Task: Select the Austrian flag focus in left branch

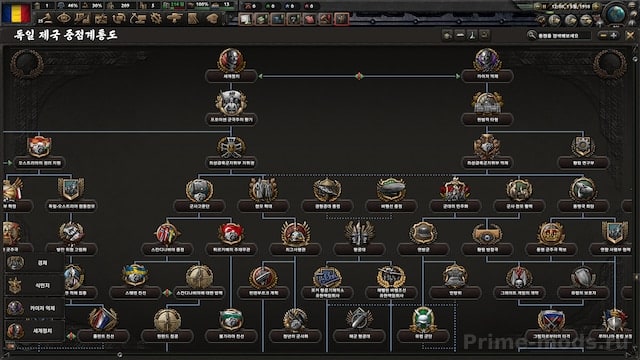Action: click(39, 153)
